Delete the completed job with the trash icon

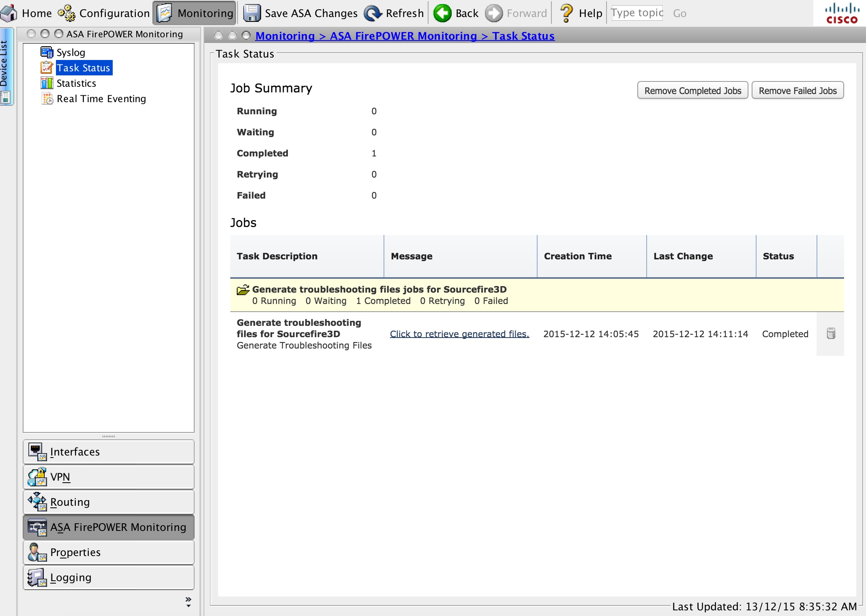[x=831, y=334]
